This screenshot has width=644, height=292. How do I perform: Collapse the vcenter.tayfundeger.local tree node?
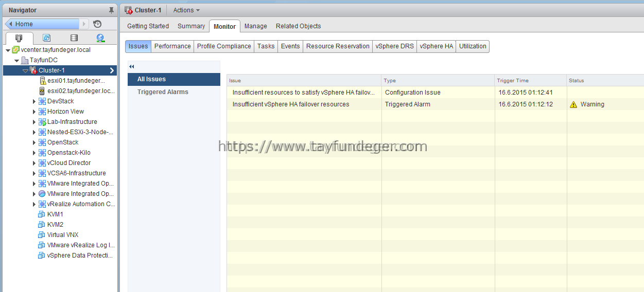(x=8, y=50)
